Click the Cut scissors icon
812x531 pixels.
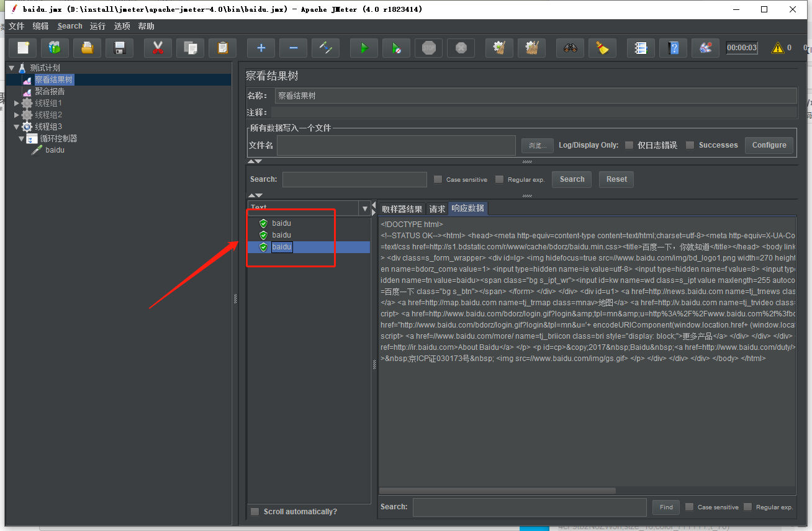[158, 48]
